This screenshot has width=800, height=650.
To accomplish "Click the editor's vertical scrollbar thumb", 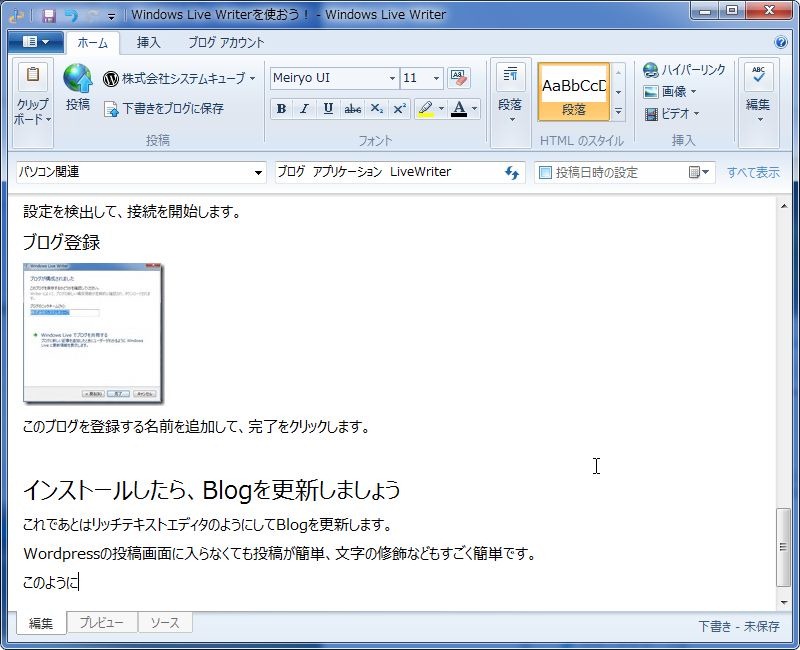I will [783, 547].
